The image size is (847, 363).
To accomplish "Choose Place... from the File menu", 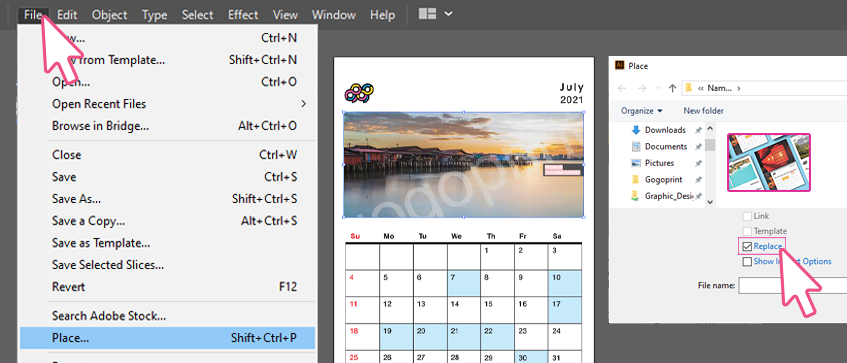I will click(x=167, y=338).
